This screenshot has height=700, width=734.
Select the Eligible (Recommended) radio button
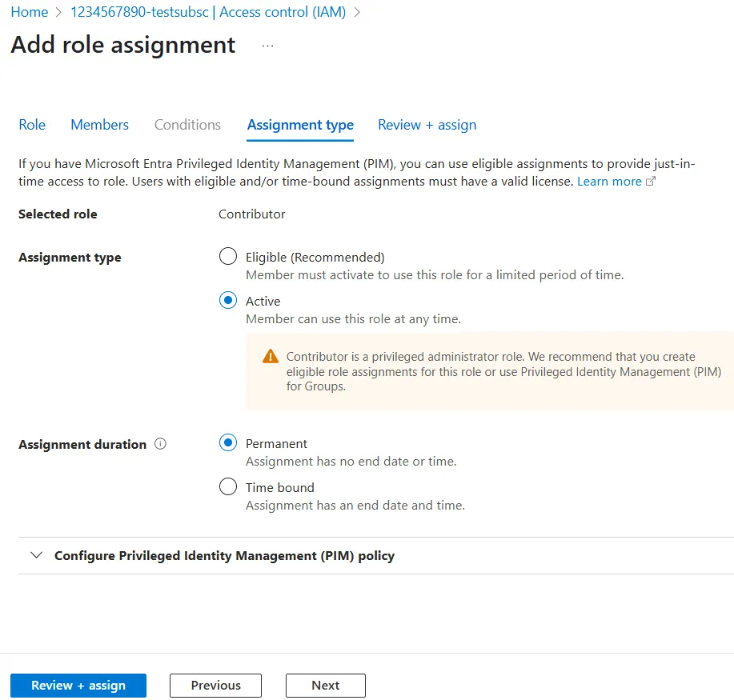pyautogui.click(x=228, y=257)
